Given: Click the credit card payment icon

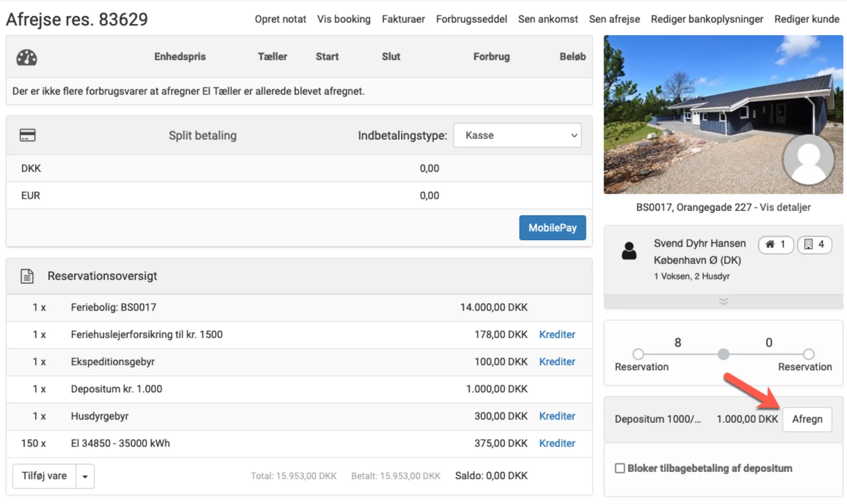Looking at the screenshot, I should pyautogui.click(x=27, y=135).
